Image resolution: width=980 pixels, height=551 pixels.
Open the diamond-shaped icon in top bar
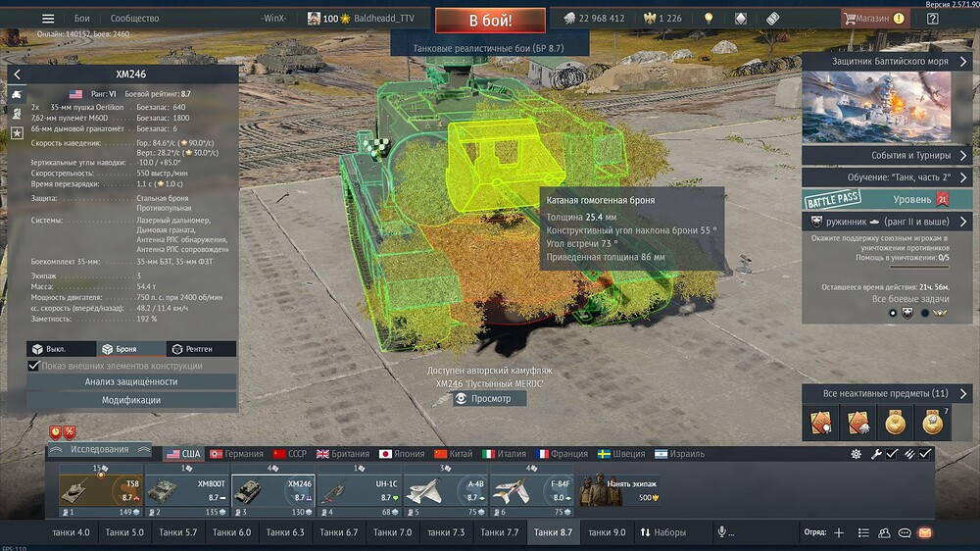coord(741,18)
